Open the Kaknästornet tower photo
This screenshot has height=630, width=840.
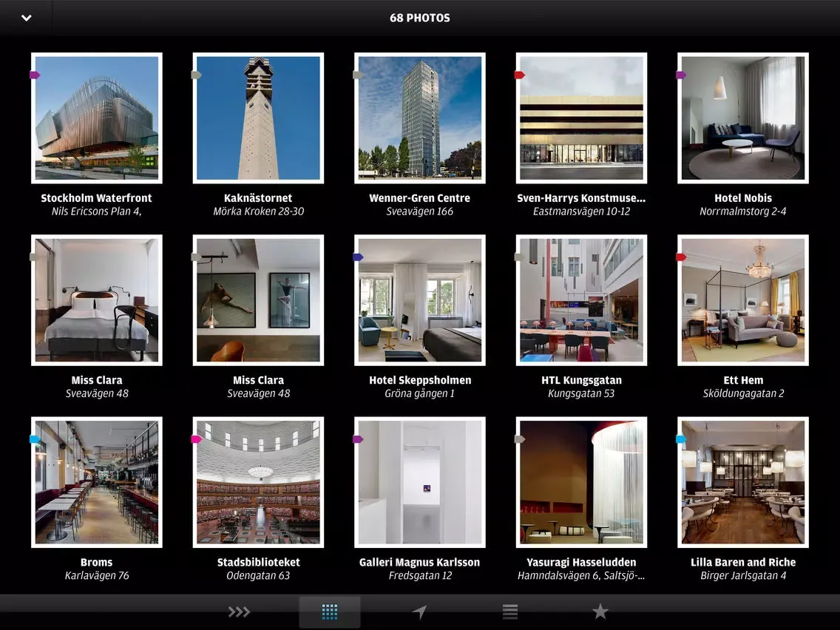pos(258,118)
